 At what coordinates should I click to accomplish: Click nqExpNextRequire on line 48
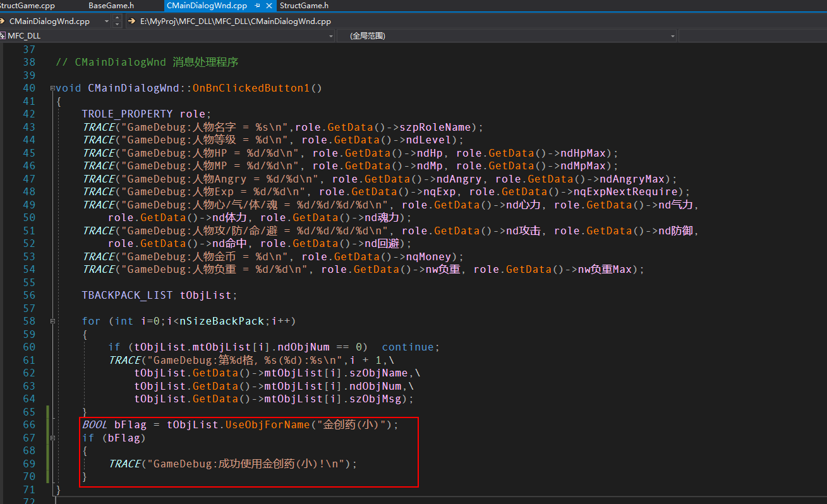click(626, 191)
